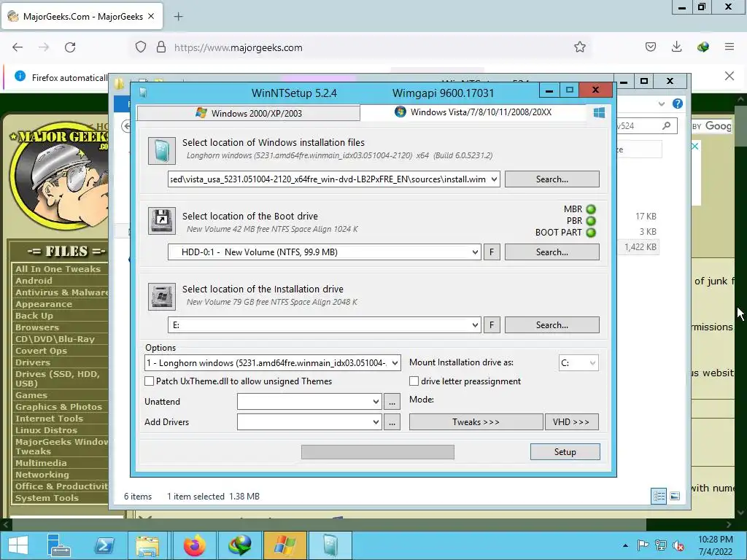Click the BOOT PART green status indicator
The width and height of the screenshot is (747, 560).
point(591,233)
